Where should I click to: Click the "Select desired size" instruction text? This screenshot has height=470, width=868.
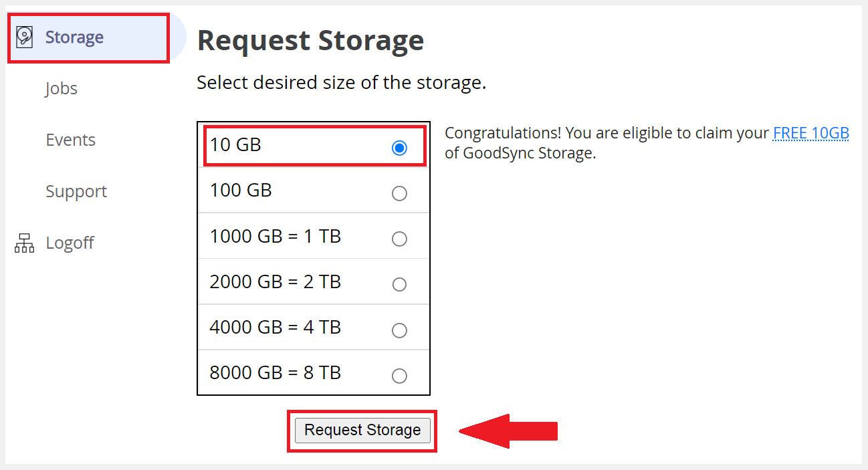pos(341,83)
